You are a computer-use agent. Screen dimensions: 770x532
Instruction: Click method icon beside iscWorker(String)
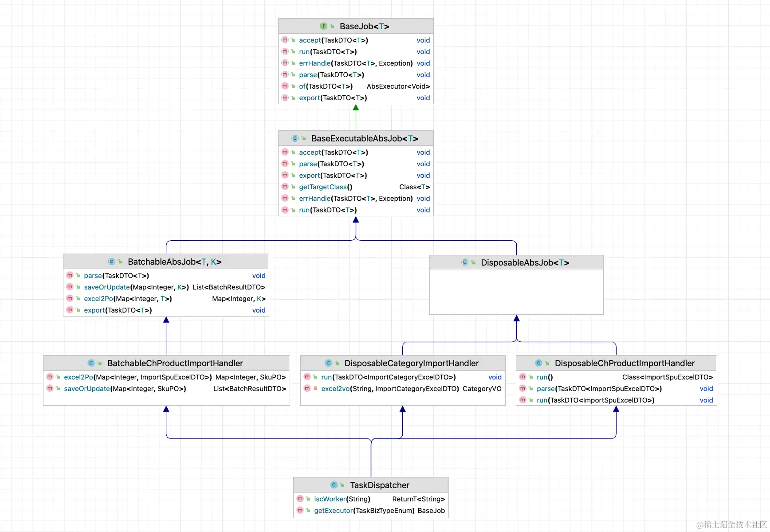(300, 499)
